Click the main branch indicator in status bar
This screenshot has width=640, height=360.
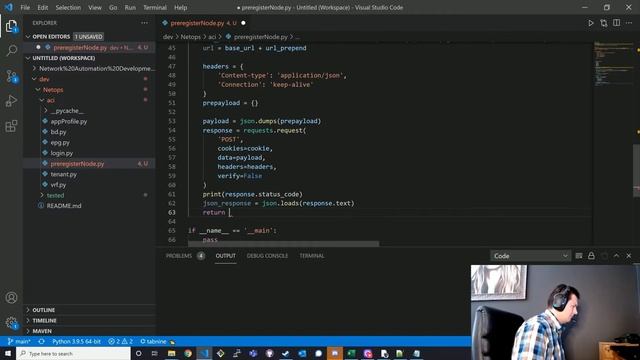click(19, 341)
